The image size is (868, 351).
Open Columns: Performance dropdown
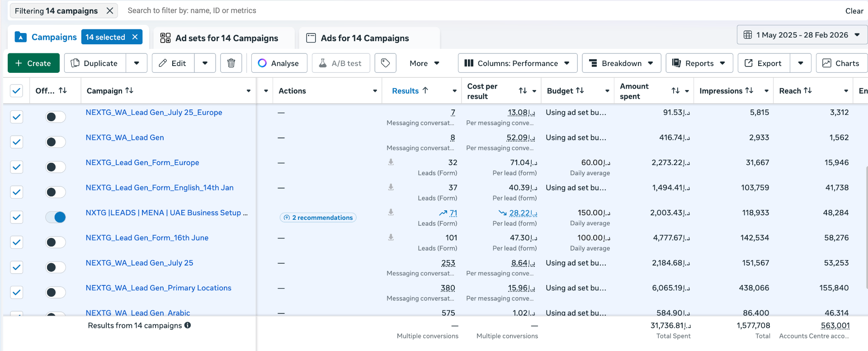coord(518,63)
